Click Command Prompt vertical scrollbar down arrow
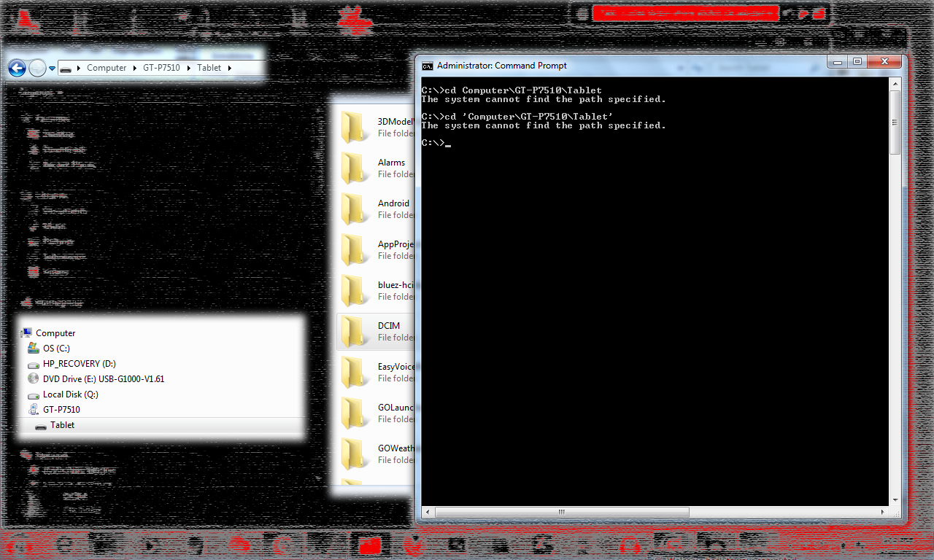 (895, 500)
